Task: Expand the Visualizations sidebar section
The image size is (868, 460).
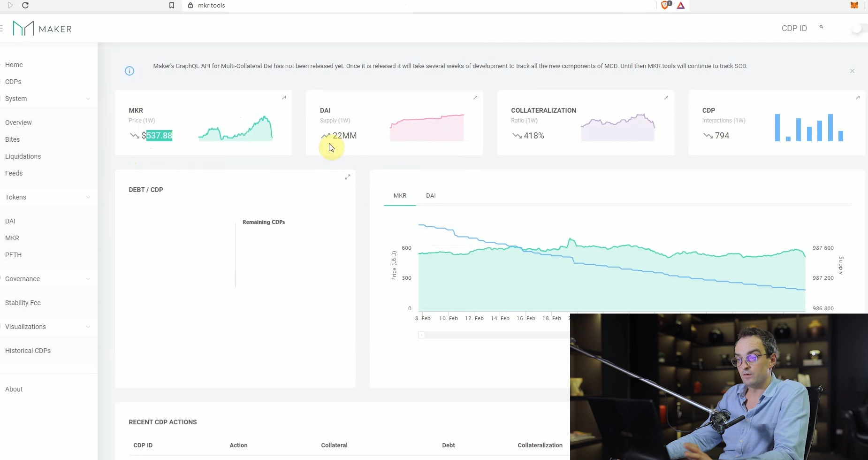Action: 88,327
